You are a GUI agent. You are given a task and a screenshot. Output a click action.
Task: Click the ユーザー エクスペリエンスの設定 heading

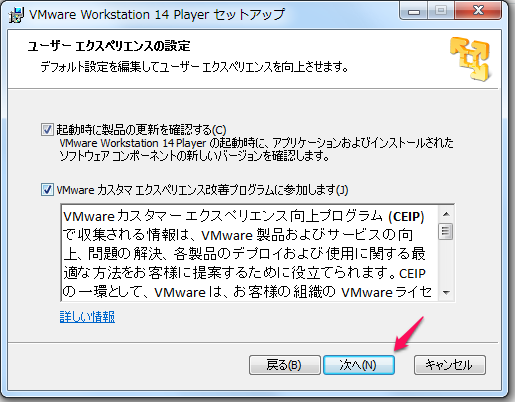pyautogui.click(x=109, y=46)
